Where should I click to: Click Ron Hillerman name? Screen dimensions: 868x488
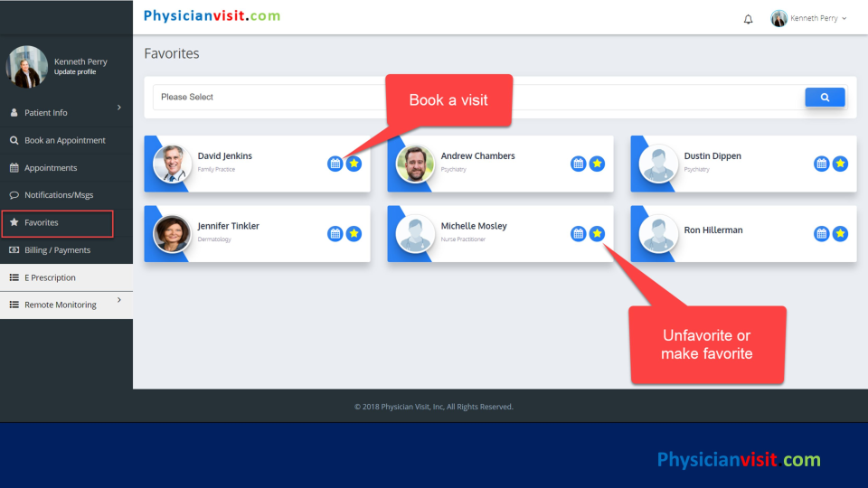[713, 230]
